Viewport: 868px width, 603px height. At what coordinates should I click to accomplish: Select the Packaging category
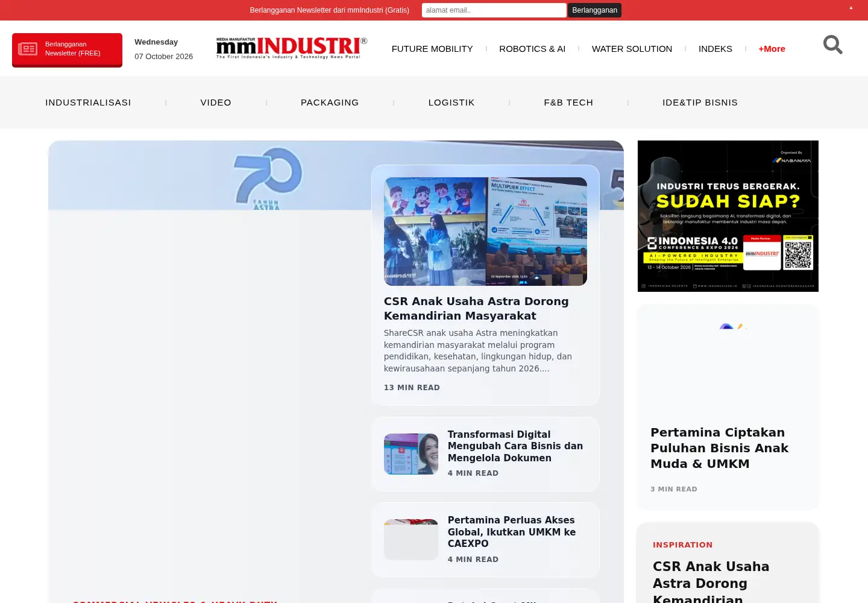click(x=330, y=103)
